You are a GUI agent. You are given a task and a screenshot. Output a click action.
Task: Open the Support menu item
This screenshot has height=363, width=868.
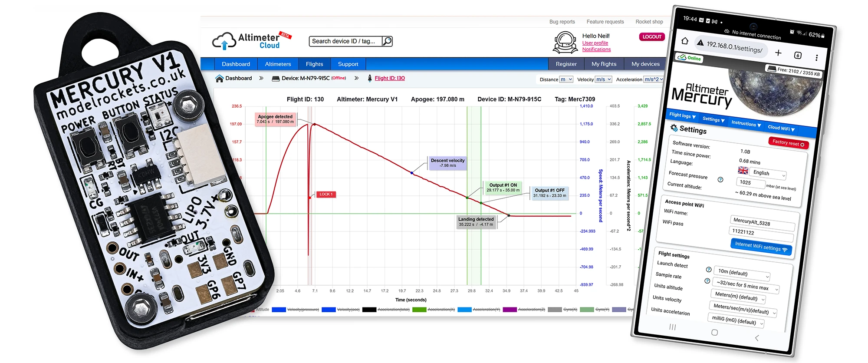348,64
